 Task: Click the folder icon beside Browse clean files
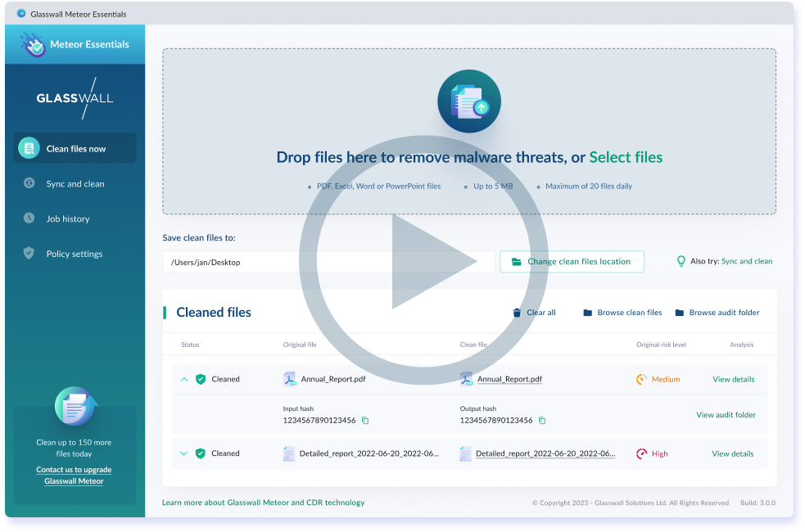coord(588,313)
